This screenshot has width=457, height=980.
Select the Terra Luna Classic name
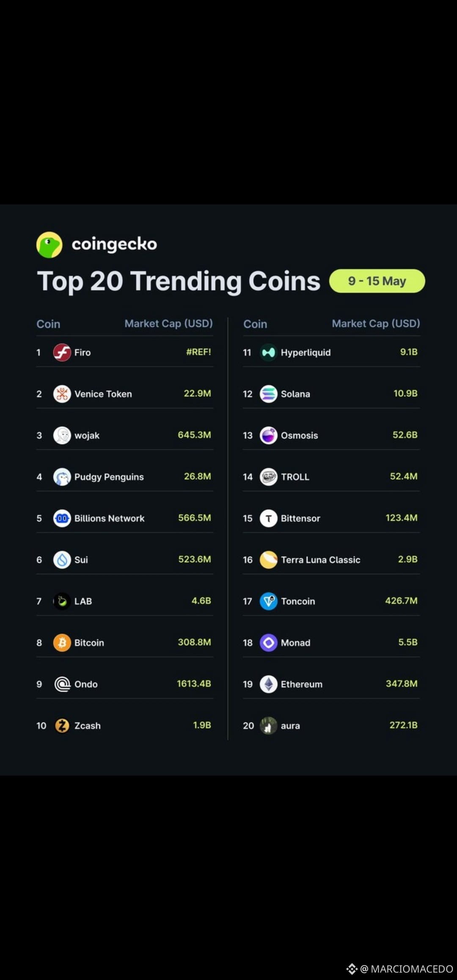(x=320, y=559)
